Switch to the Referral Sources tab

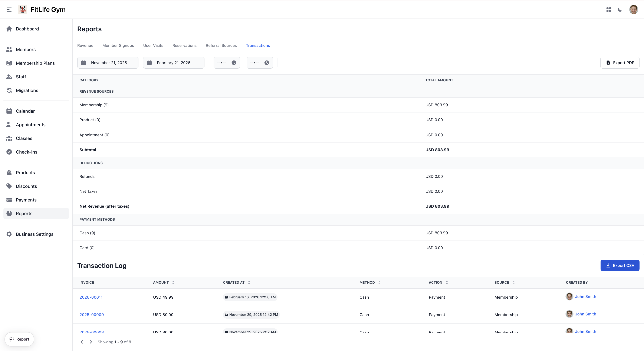pos(221,46)
